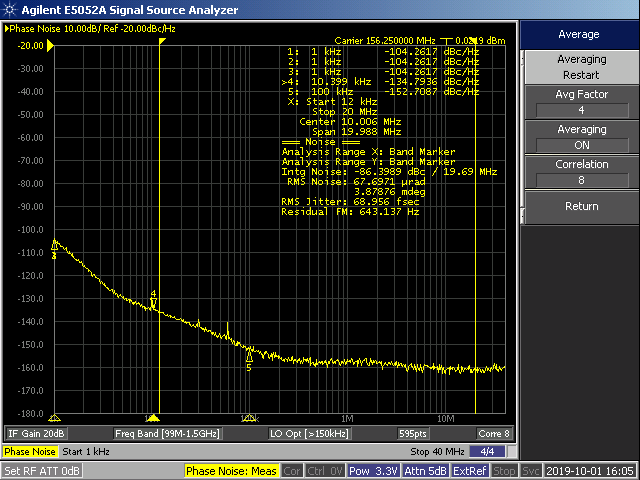Click marker 5 readout 100 kHz

pos(332,92)
